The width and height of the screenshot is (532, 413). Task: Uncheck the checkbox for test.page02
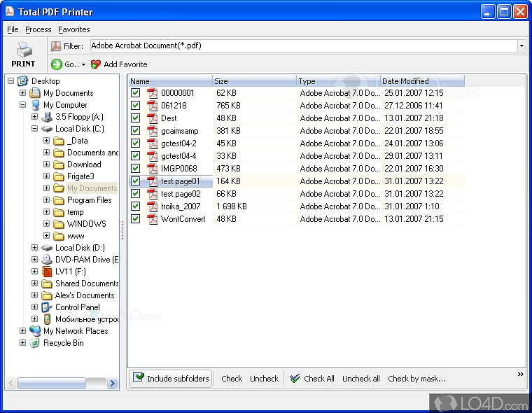tap(135, 194)
